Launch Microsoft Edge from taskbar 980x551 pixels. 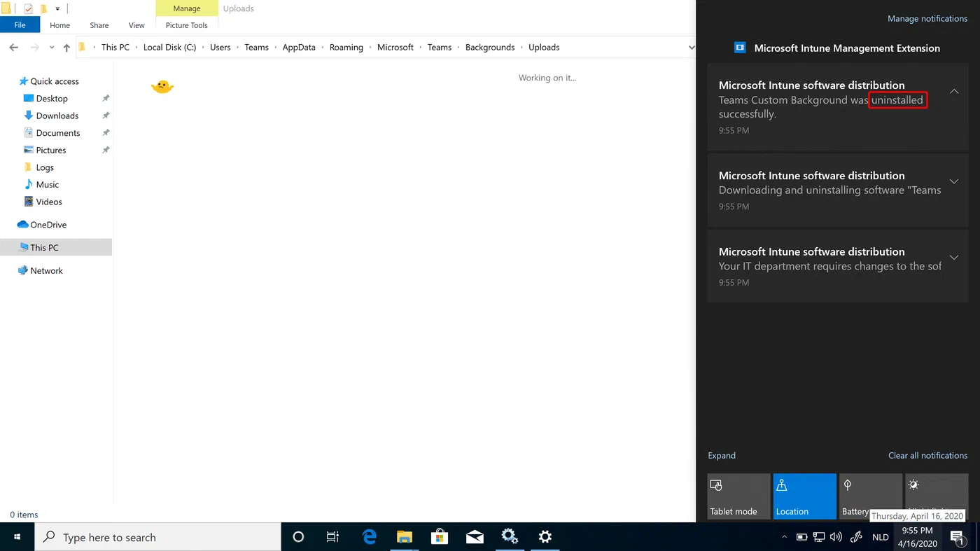point(370,537)
